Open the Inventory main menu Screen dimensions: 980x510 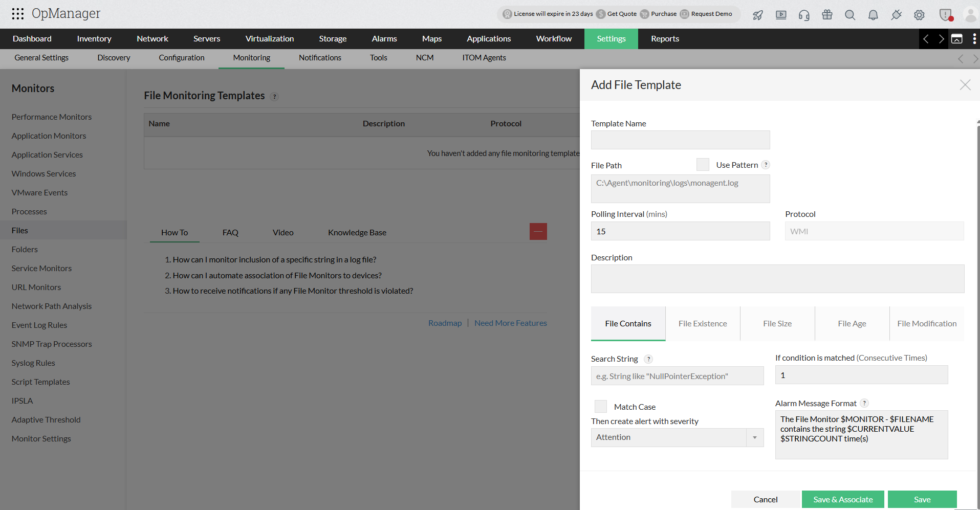click(94, 39)
